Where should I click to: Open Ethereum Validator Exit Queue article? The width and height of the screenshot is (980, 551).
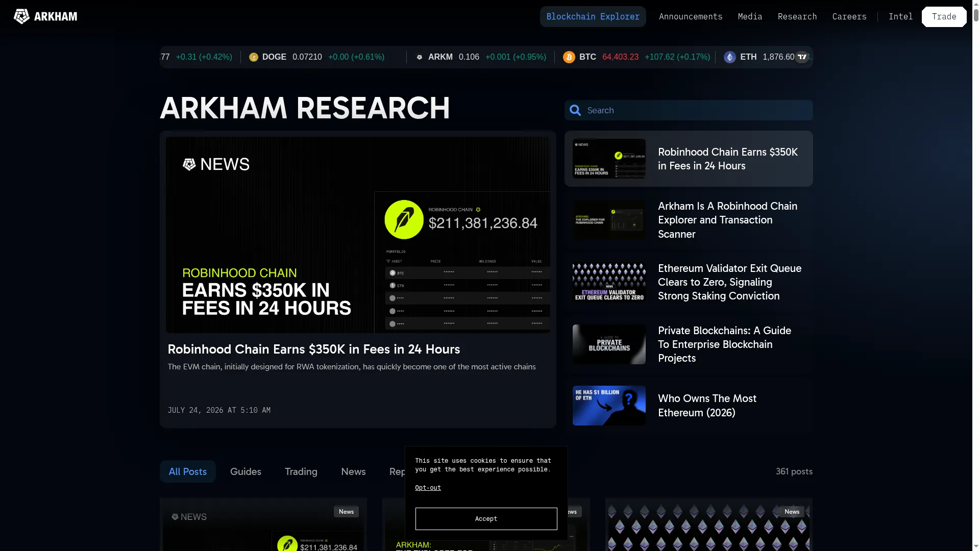[730, 282]
